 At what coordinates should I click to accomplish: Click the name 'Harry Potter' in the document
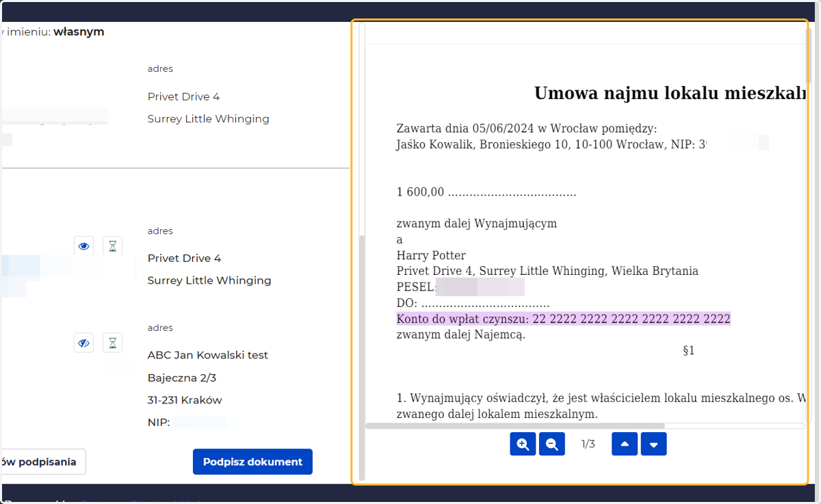point(431,255)
